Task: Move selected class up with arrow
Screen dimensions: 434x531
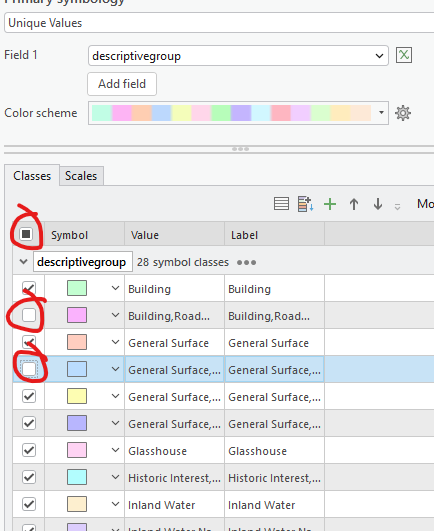Action: (x=354, y=204)
